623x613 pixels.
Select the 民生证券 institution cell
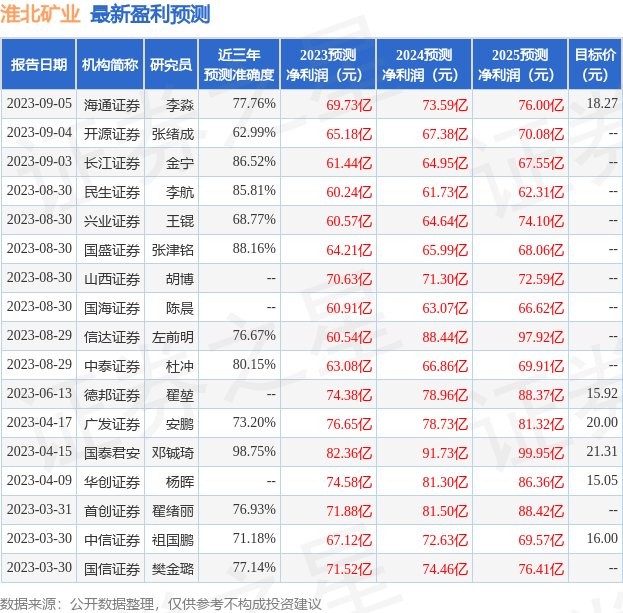[x=112, y=192]
